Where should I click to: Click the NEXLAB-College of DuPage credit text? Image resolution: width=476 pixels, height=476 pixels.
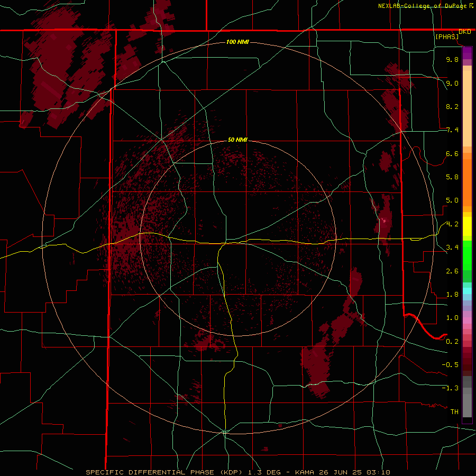coord(422,6)
